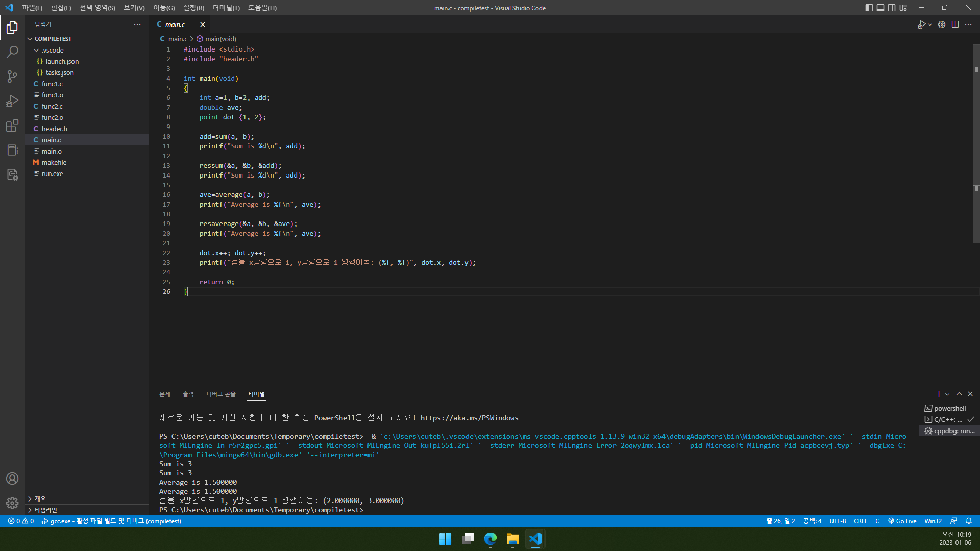Open func1.c in the explorer
The image size is (980, 551).
click(87, 84)
